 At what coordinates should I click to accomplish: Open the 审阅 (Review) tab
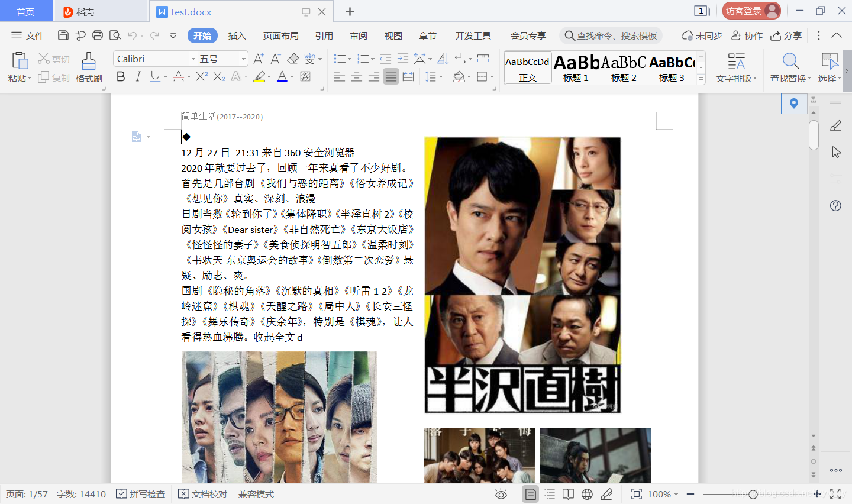click(x=358, y=35)
